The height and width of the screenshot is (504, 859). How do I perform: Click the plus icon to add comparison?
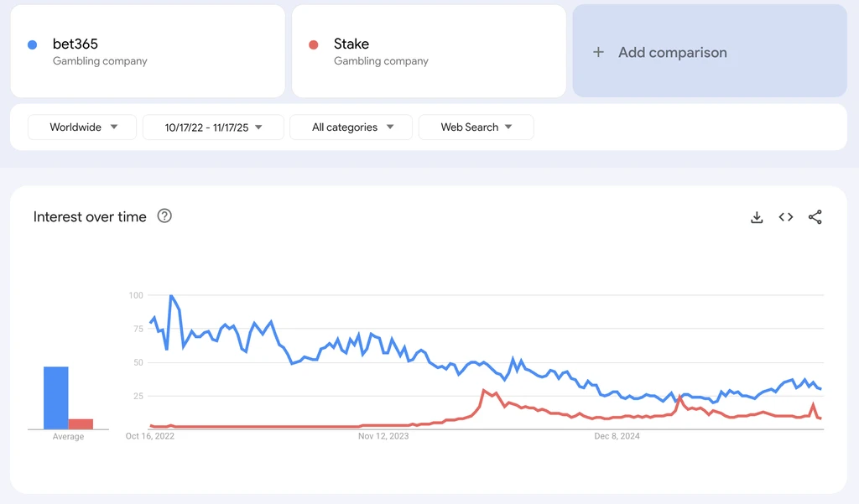tap(598, 52)
